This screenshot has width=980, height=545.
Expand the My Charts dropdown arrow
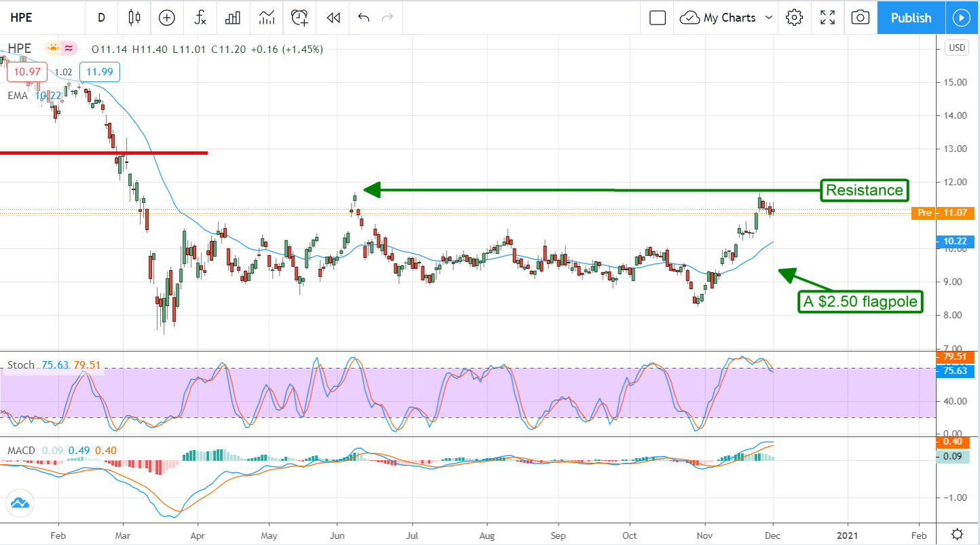(x=769, y=18)
